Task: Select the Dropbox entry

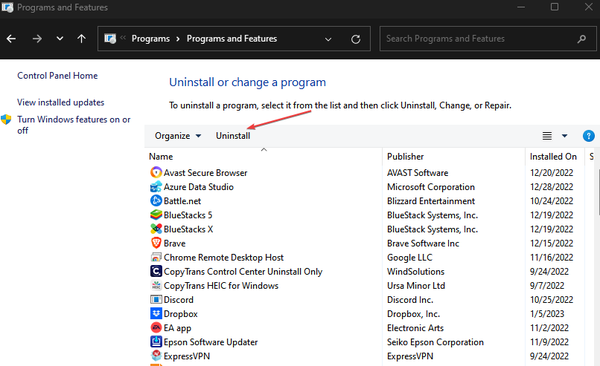Action: (x=181, y=314)
